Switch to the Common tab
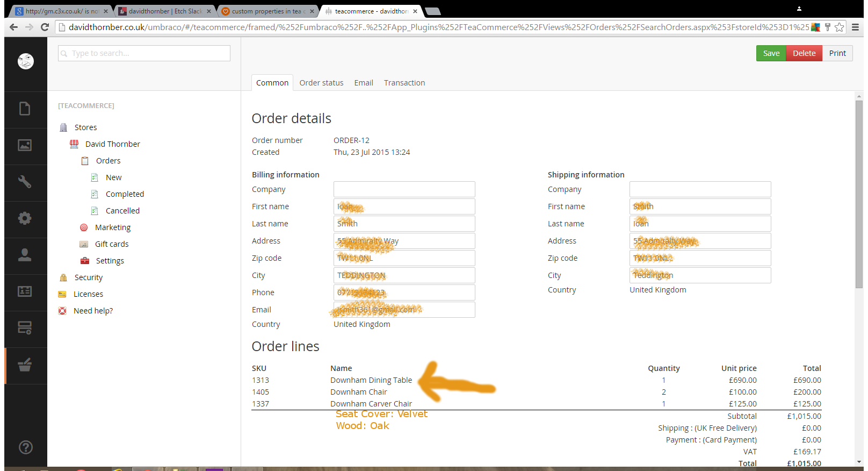 [x=272, y=83]
